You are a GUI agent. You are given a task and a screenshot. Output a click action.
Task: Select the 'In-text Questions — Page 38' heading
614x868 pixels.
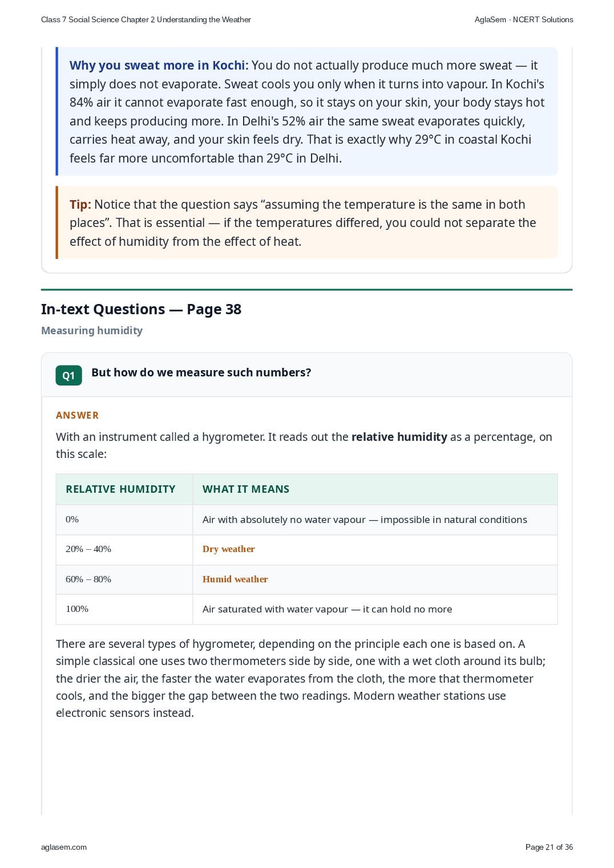[x=141, y=309]
